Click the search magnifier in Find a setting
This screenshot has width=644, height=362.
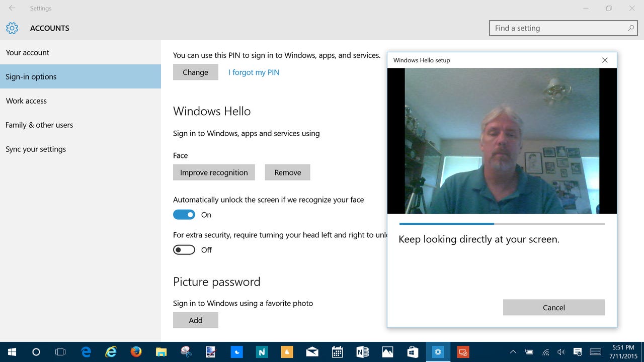pos(630,28)
